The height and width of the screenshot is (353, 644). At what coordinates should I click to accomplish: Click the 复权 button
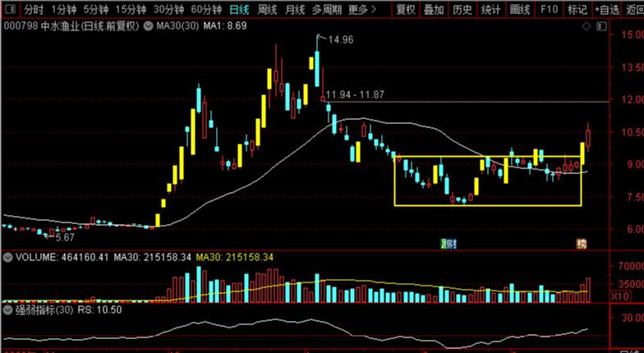point(406,9)
